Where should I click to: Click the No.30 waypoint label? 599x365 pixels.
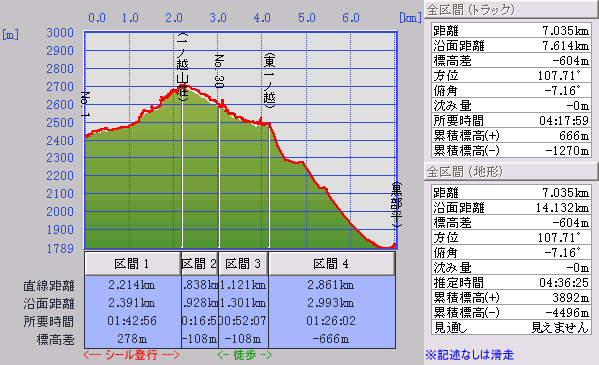(x=219, y=71)
